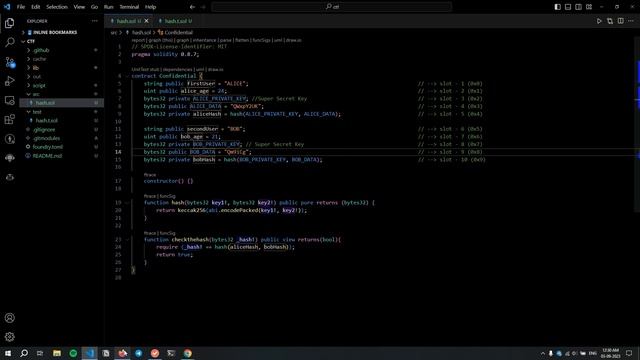Click the flatten code lens link
Screen dimensions: 640x360
pyautogui.click(x=242, y=40)
